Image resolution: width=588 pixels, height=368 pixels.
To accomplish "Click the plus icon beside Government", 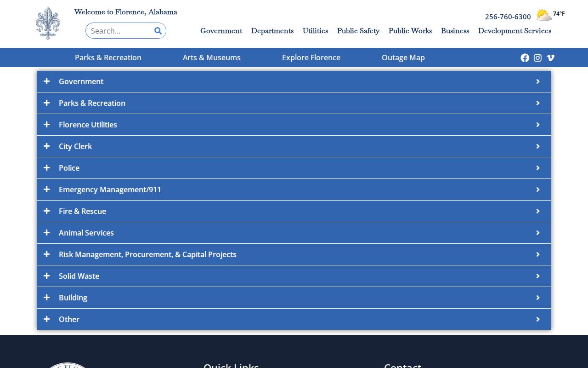I will point(46,81).
